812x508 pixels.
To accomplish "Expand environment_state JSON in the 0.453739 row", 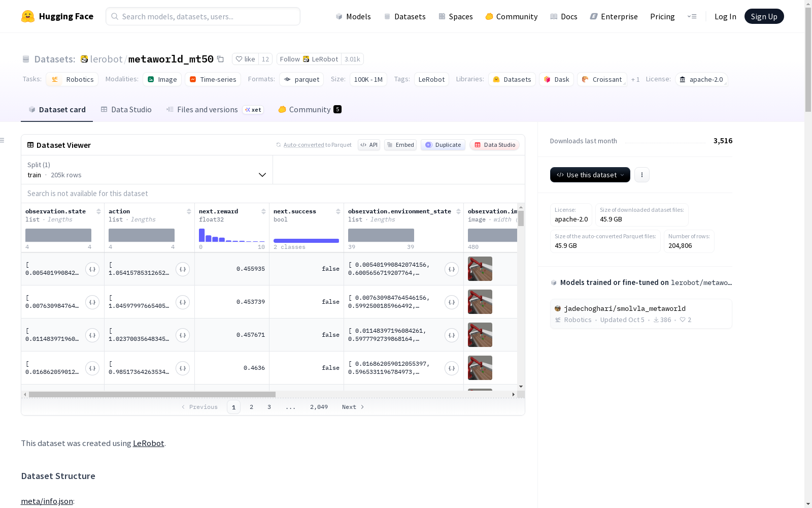I will click(x=452, y=302).
